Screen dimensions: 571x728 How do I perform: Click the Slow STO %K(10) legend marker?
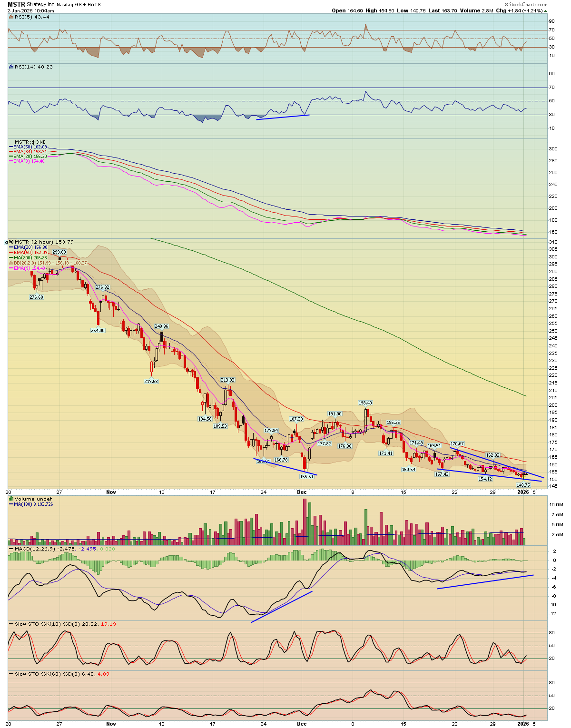[11, 624]
